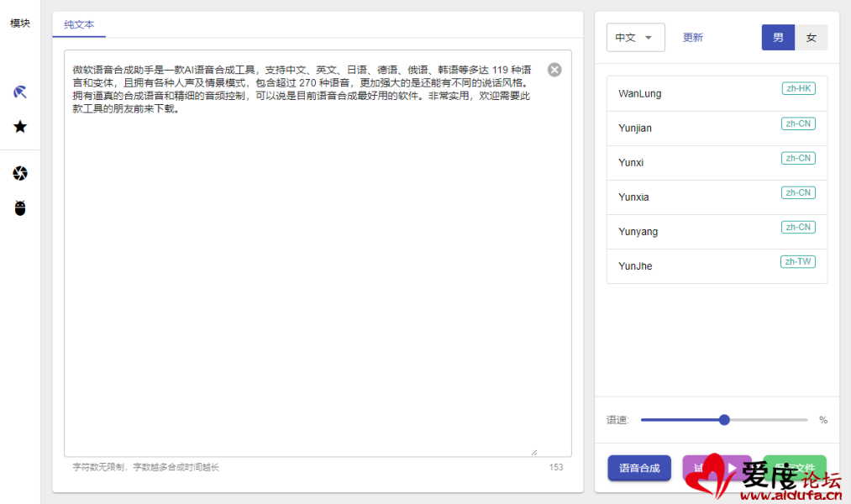
Task: Click the 语音合成 button
Action: pos(638,468)
